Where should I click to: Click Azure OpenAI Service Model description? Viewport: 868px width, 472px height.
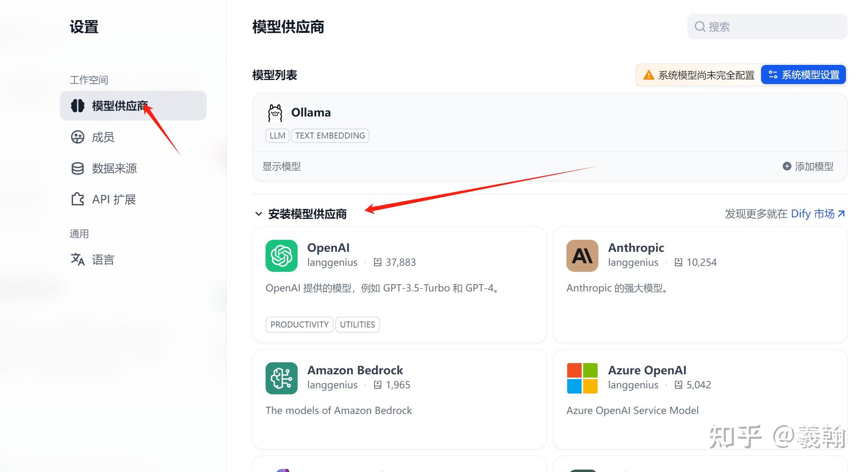632,411
